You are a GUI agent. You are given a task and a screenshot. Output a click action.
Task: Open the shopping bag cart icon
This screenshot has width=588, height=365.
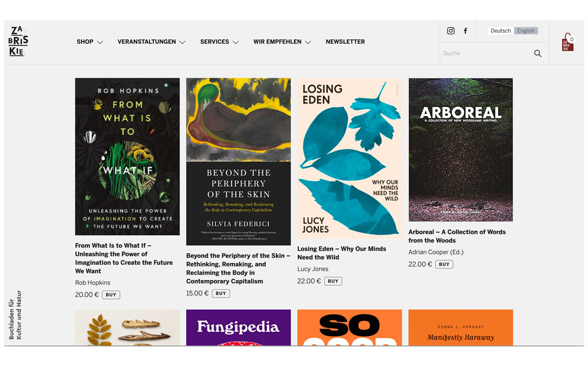pos(568,42)
